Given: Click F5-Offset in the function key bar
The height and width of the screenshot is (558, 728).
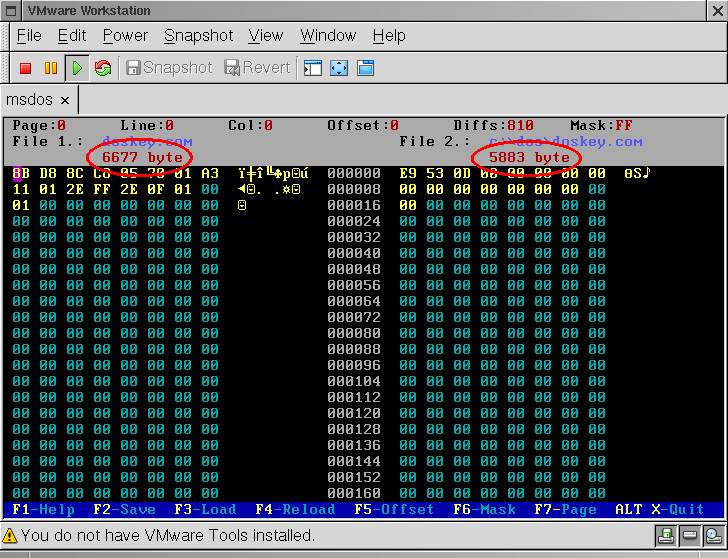Looking at the screenshot, I should [394, 510].
